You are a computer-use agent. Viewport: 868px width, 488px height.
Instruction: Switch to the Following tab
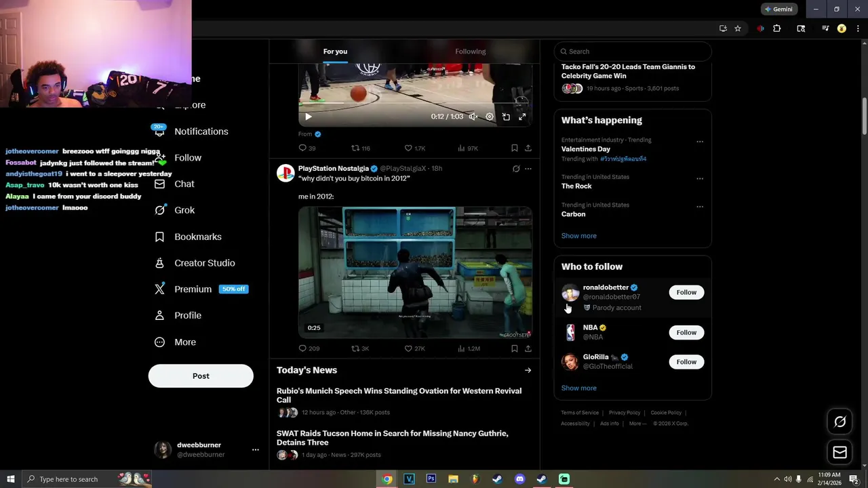[x=470, y=52]
